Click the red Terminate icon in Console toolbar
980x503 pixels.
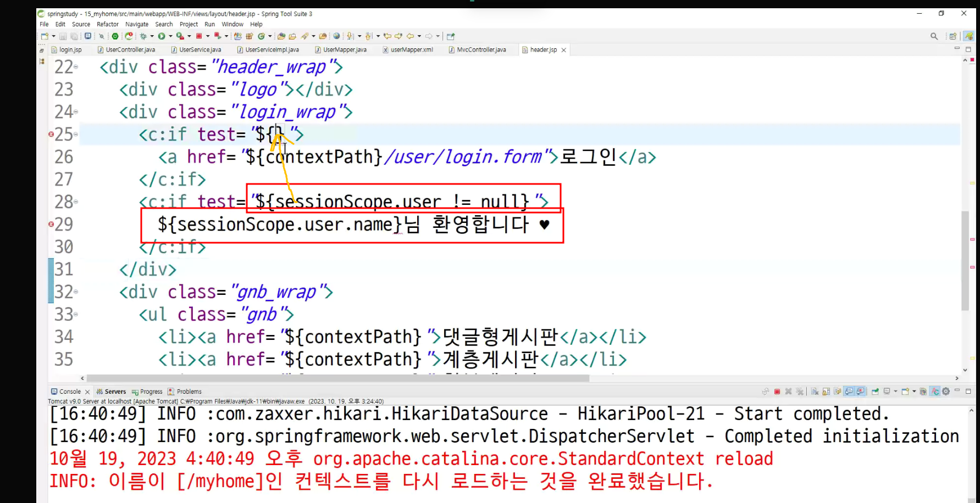click(x=777, y=392)
